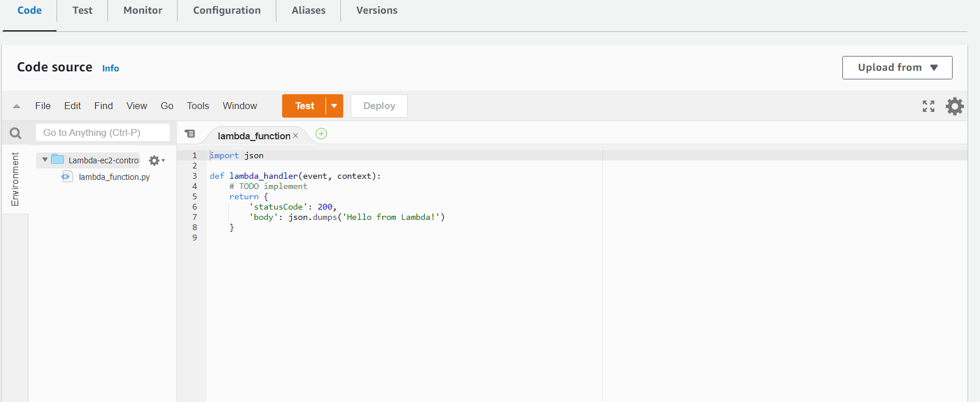The image size is (980, 402).
Task: Open the editor preferences gear icon
Action: click(x=954, y=106)
